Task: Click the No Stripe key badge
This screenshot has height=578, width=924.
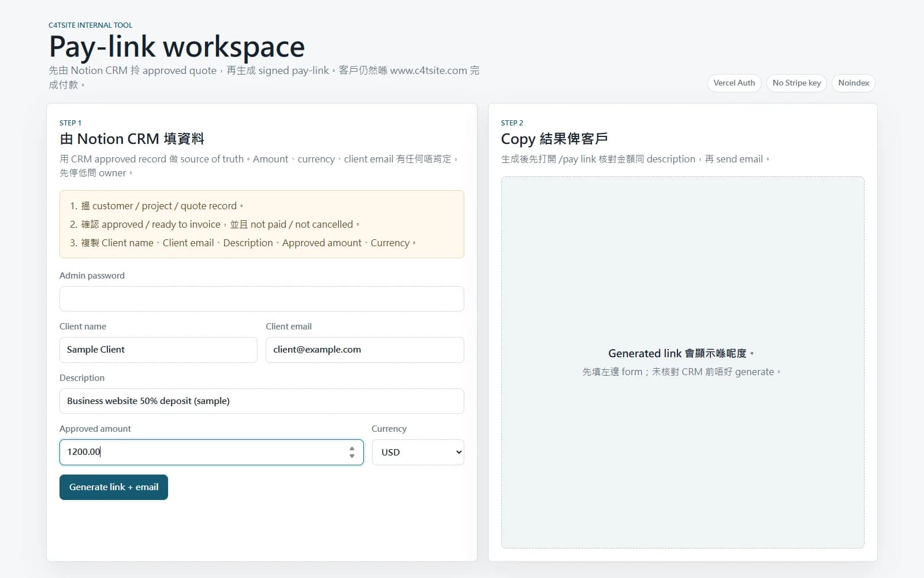Action: tap(796, 83)
